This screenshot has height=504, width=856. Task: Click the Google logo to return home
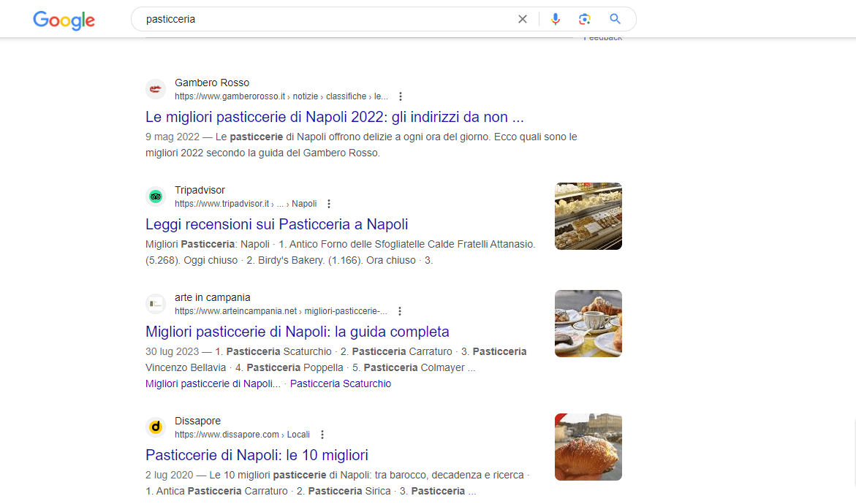(x=64, y=20)
